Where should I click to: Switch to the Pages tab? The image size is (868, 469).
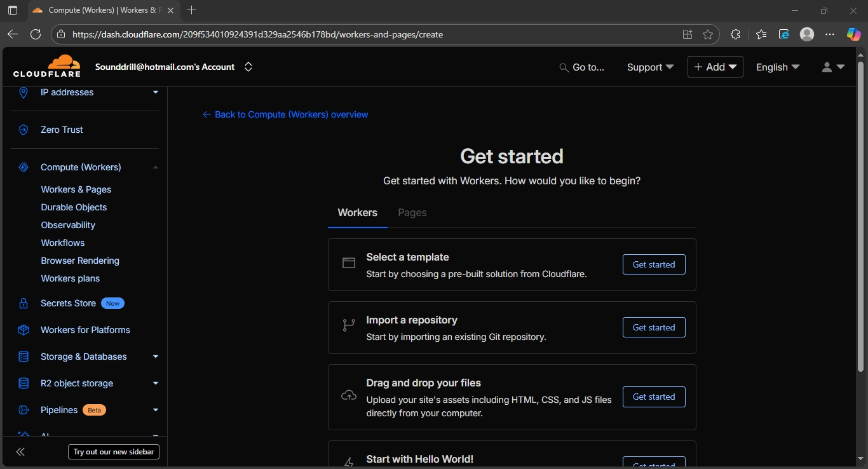[x=412, y=212]
